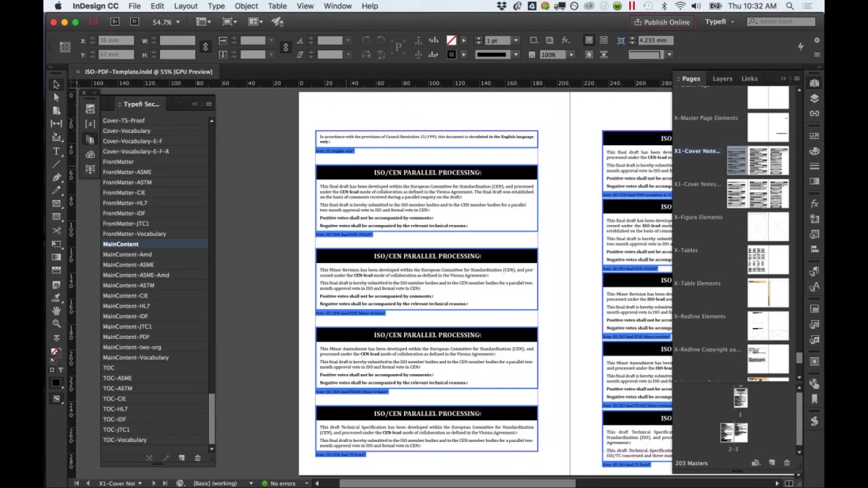Open the Type menu
Screen dimensions: 868x488
pos(216,6)
